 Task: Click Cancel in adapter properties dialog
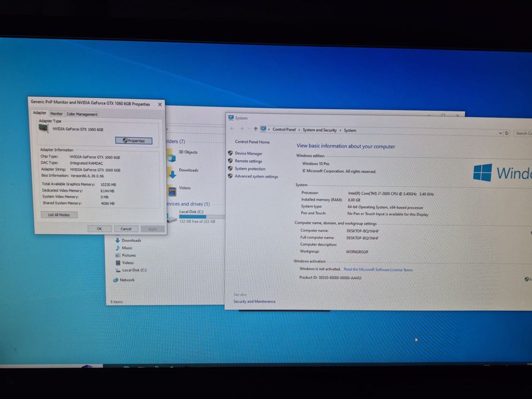pos(126,229)
